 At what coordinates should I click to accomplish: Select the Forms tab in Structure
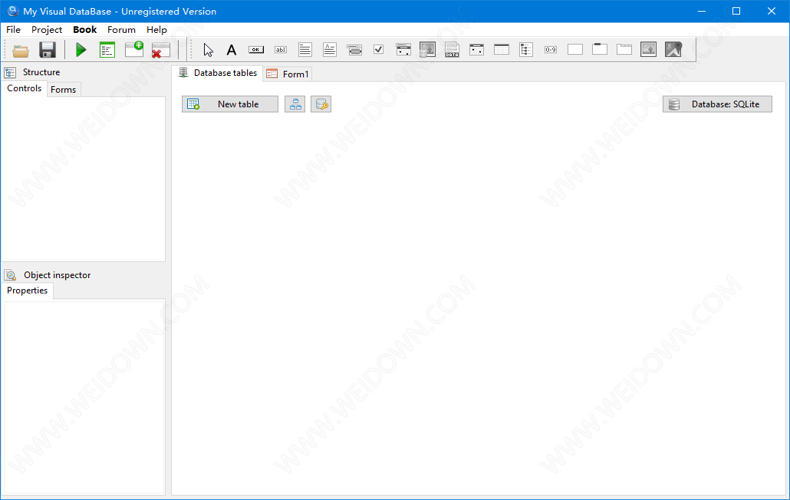(x=63, y=90)
